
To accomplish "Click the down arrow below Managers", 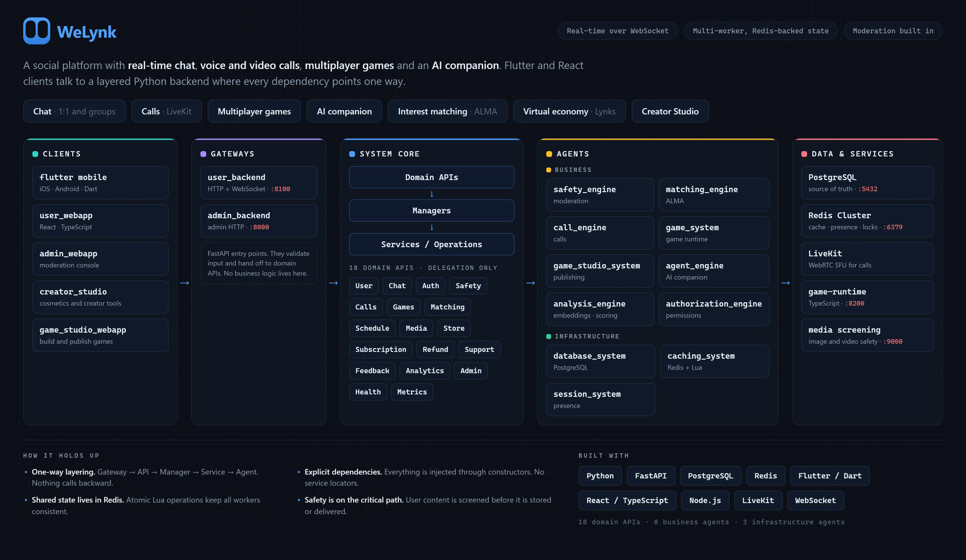I will 432,227.
